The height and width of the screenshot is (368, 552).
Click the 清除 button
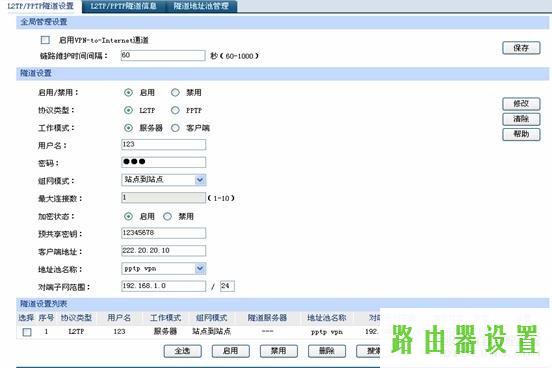521,119
